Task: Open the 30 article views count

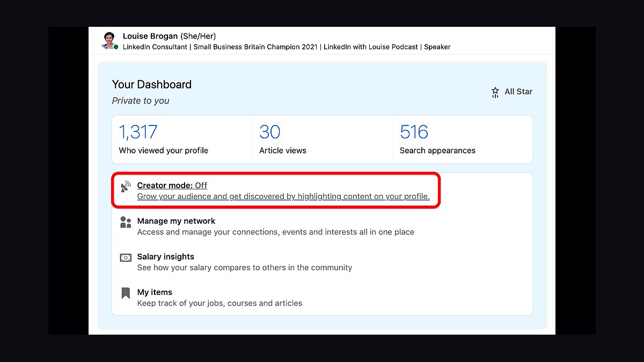Action: 270,132
